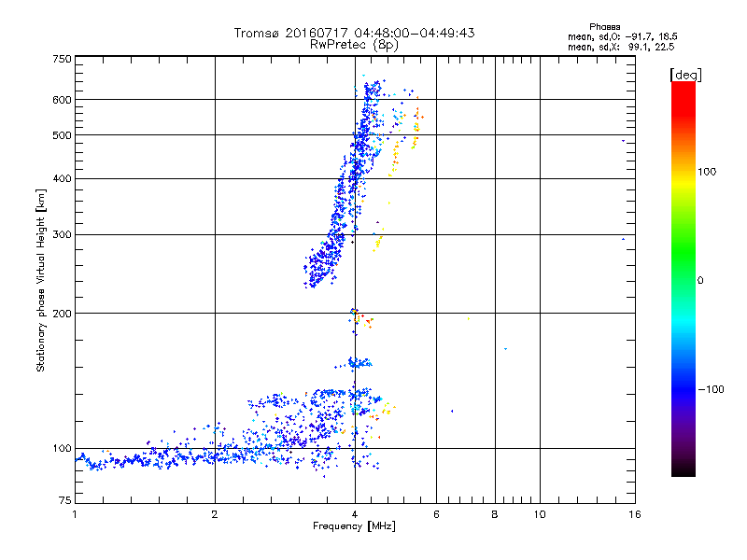Click the y-axis tick label '75'
The height and width of the screenshot is (560, 747).
point(64,500)
